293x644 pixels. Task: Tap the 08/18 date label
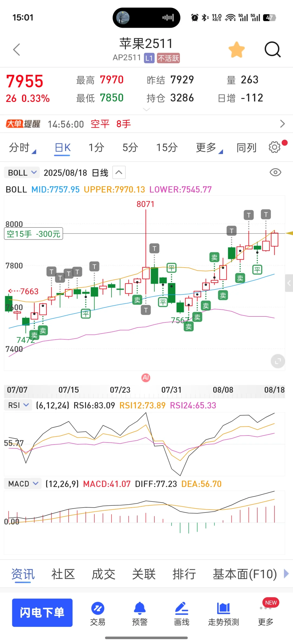coord(274,390)
